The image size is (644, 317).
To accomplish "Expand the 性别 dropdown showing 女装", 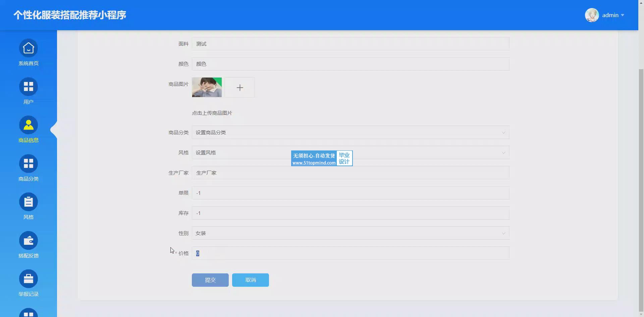I will [350, 233].
